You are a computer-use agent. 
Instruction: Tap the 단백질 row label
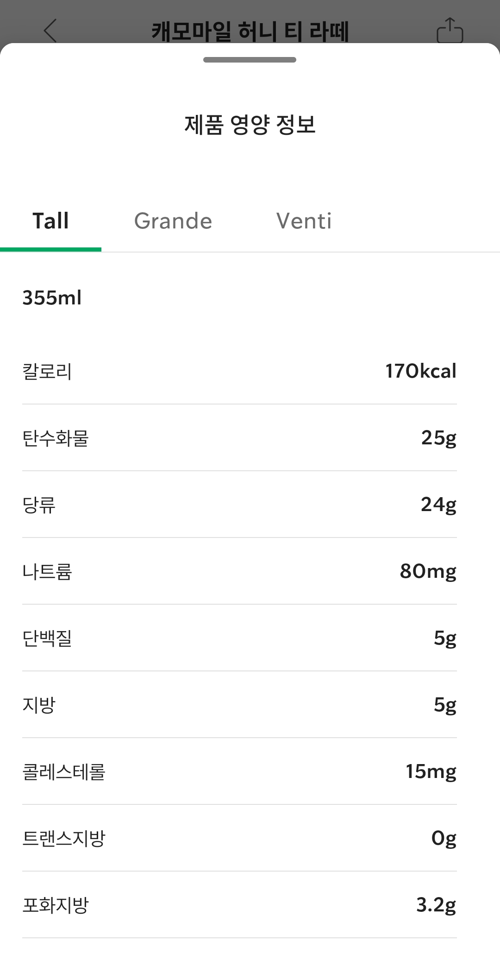click(x=47, y=639)
